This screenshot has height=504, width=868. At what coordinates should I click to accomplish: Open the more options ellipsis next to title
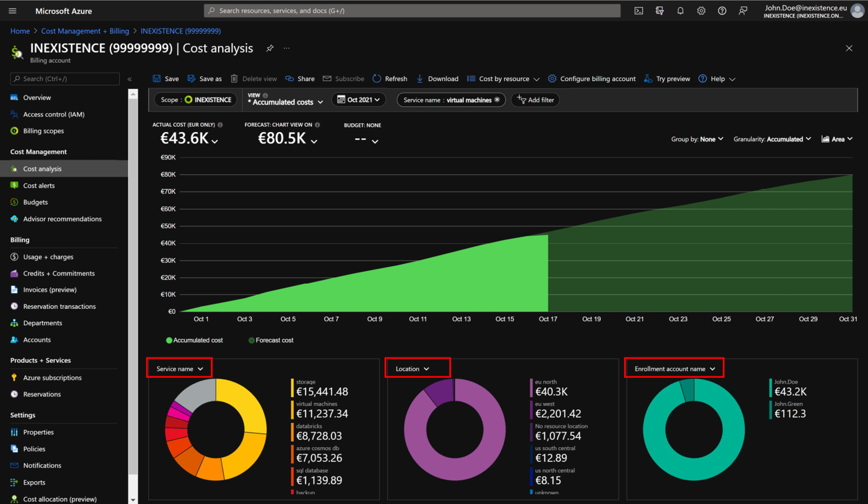point(287,48)
